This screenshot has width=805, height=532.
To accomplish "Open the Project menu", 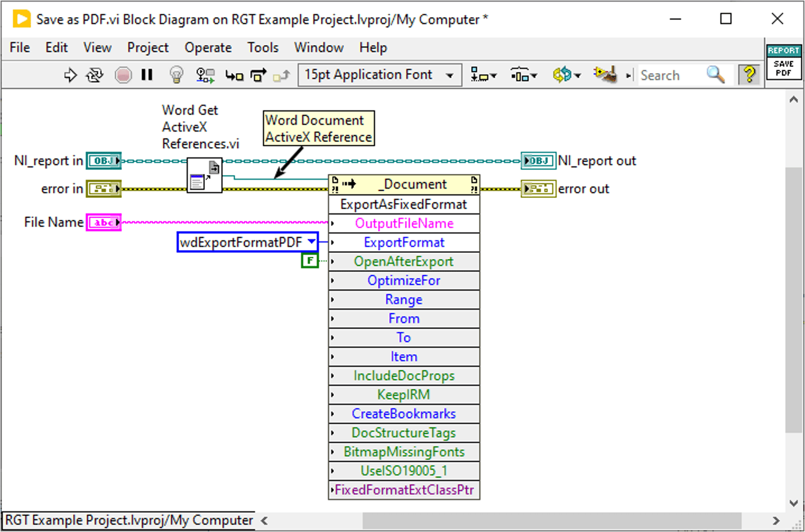I will [148, 47].
